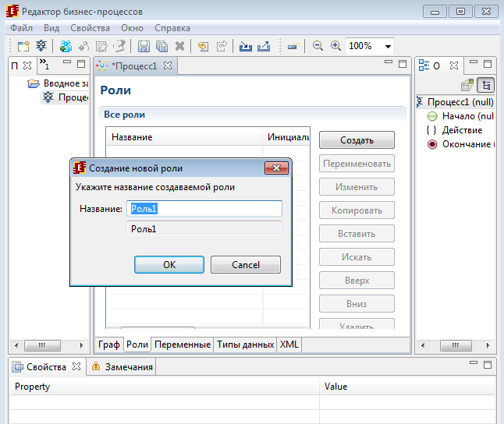The image size is (504, 424).
Task: Click the export process icon
Action: [264, 46]
